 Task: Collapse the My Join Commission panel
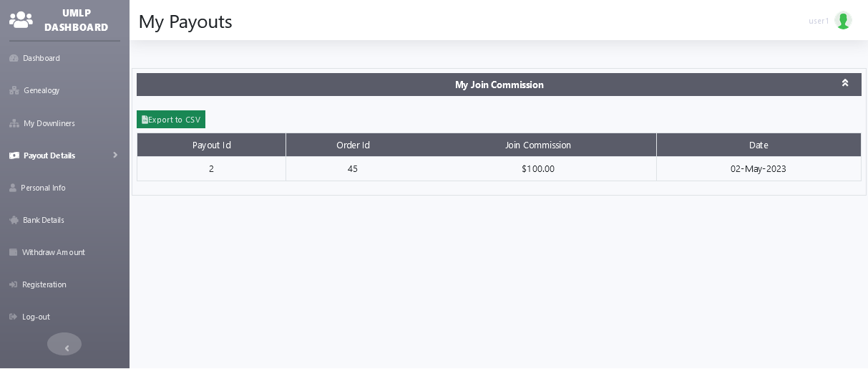point(845,83)
